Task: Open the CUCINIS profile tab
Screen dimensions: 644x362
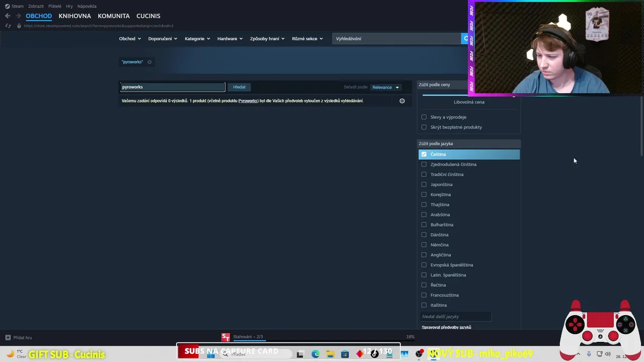Action: pyautogui.click(x=148, y=16)
